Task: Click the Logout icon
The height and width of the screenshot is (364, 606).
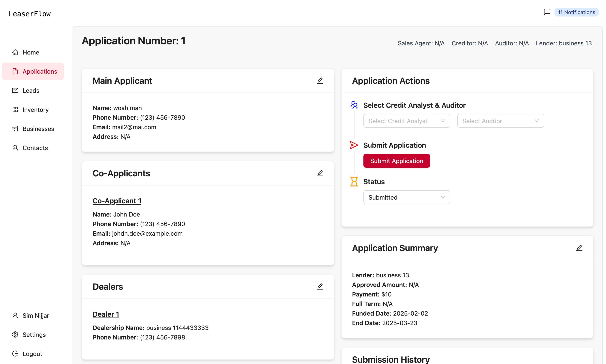Action: click(x=15, y=354)
